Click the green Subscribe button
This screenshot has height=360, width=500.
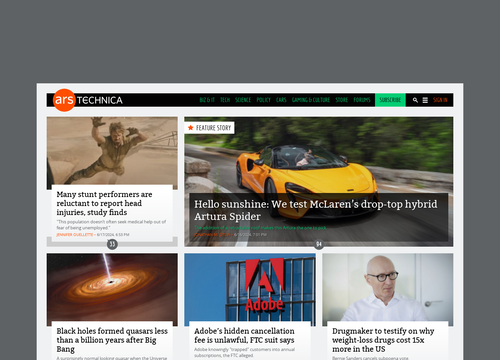point(390,100)
